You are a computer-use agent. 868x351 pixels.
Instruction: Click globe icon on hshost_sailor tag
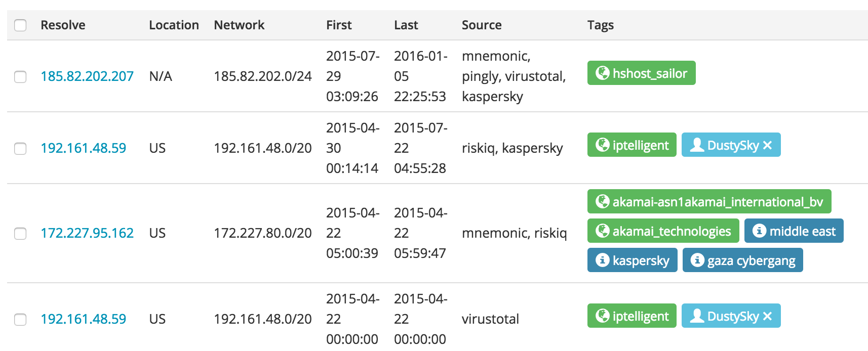pos(602,73)
